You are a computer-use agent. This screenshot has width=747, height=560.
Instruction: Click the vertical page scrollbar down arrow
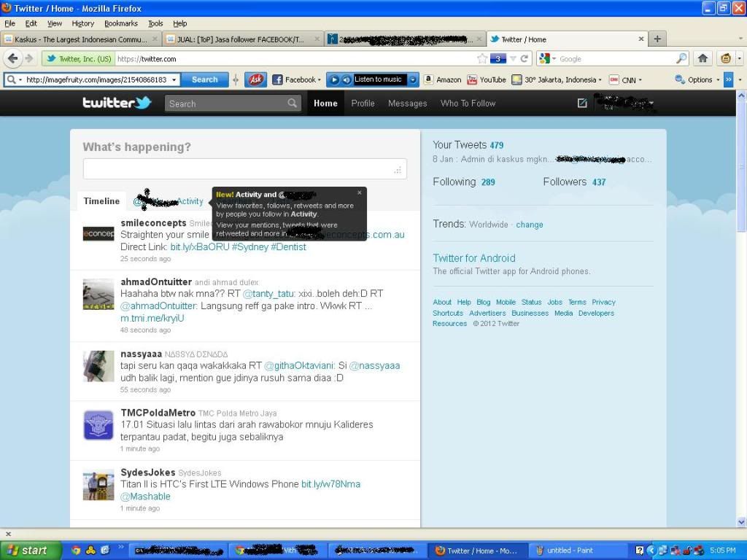[741, 522]
